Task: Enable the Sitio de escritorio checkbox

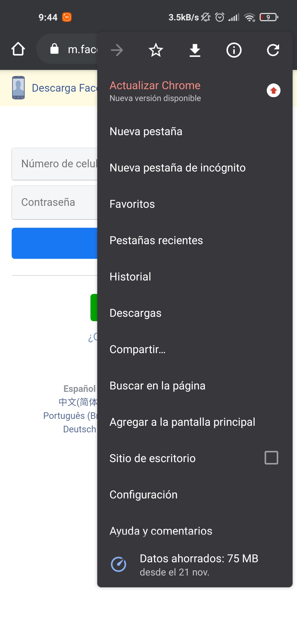Action: (x=271, y=458)
